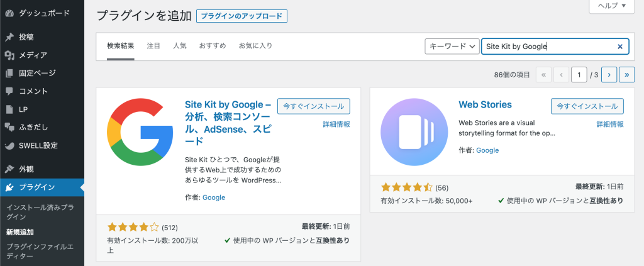Image resolution: width=644 pixels, height=266 pixels.
Task: Open インストール済みプラグイン submenu
Action: click(x=40, y=212)
